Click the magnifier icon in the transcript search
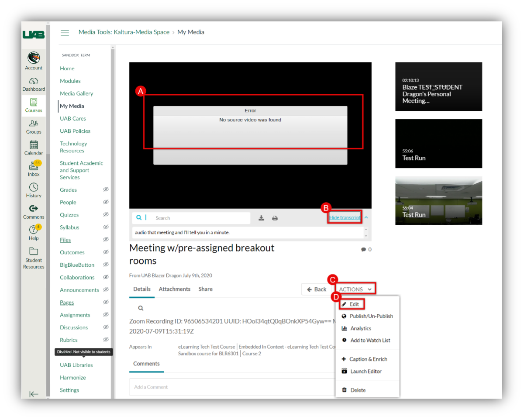This screenshot has height=420, width=524. [x=139, y=217]
